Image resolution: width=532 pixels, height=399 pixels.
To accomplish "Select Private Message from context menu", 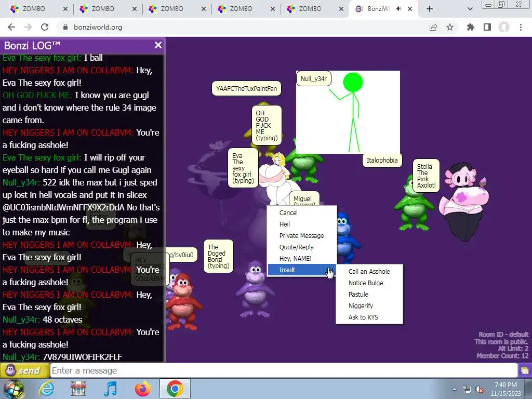I will click(x=302, y=235).
